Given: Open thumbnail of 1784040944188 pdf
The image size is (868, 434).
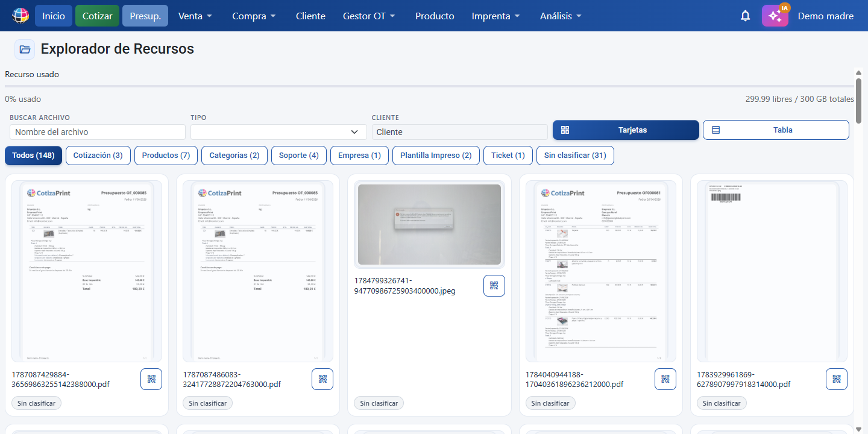Looking at the screenshot, I should [601, 271].
